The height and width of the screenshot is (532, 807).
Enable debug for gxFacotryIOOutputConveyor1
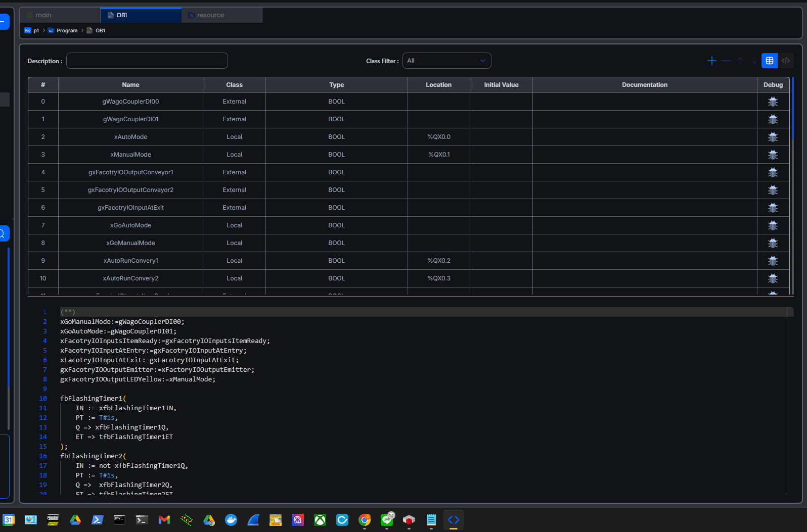(773, 172)
